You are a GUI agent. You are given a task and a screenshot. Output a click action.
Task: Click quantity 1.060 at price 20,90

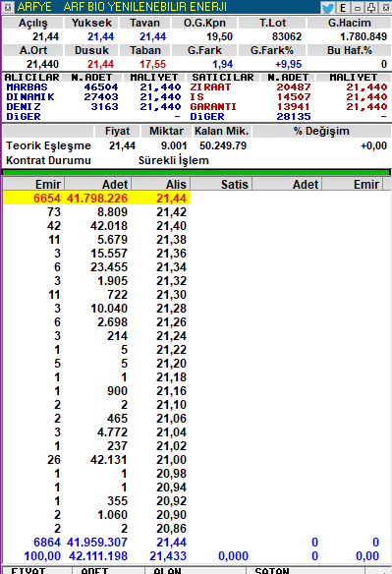click(112, 515)
